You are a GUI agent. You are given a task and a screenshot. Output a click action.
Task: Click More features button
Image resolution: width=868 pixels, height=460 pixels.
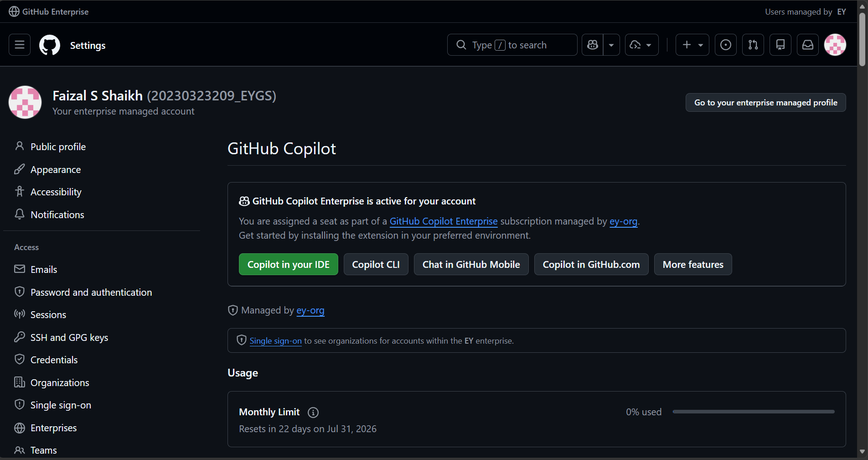coord(693,264)
